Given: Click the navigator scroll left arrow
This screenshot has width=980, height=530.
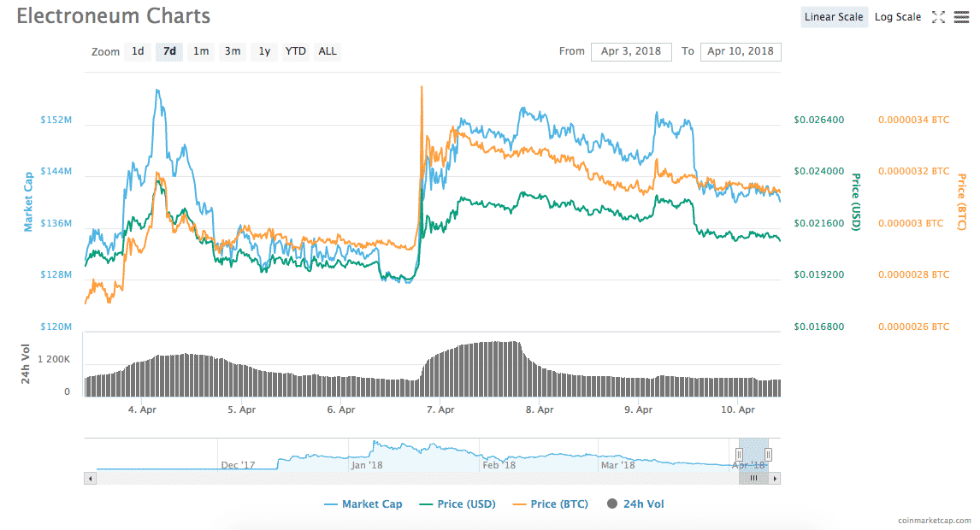Looking at the screenshot, I should 90,479.
